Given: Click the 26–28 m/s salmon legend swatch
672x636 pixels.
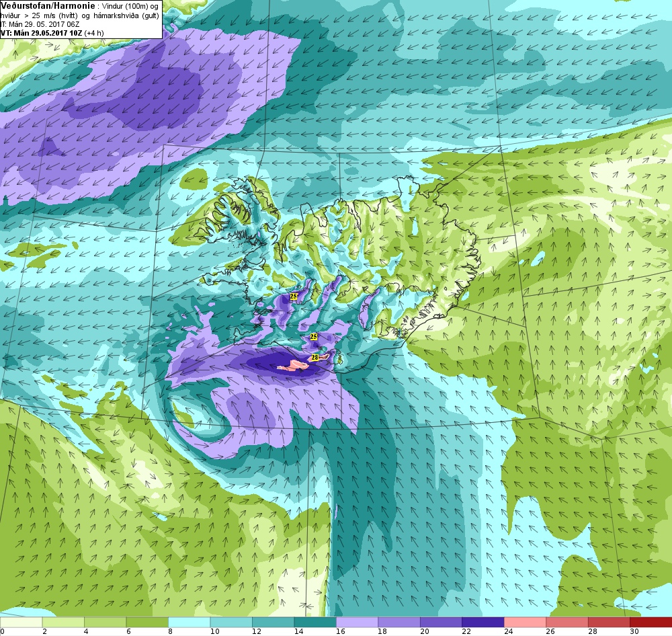Looking at the screenshot, I should pyautogui.click(x=567, y=622).
